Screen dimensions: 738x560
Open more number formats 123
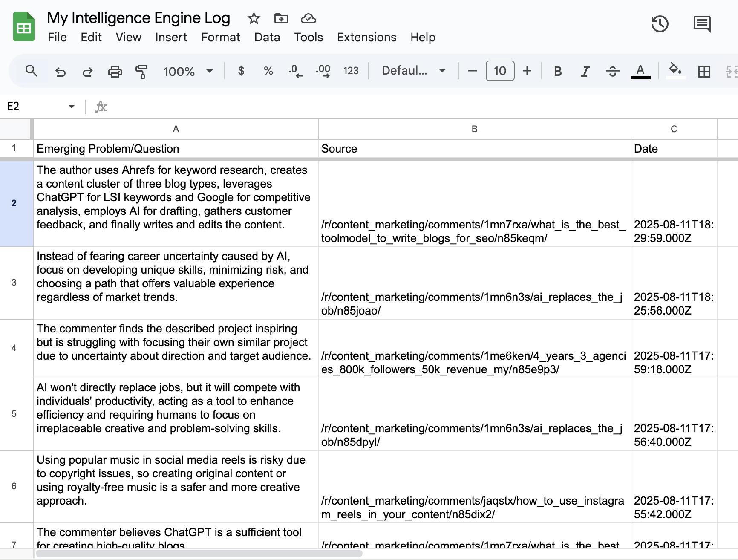(x=351, y=71)
